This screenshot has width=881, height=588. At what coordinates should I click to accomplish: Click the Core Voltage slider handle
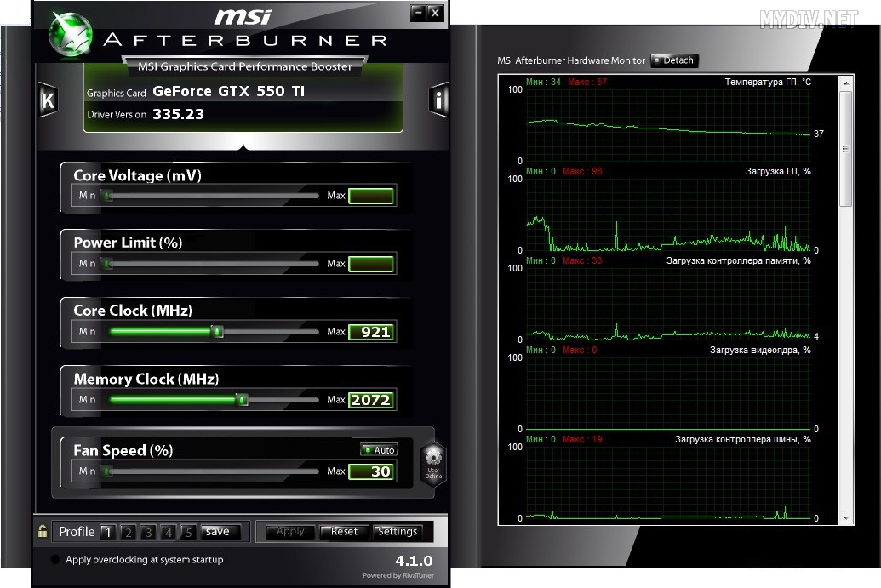(x=108, y=196)
